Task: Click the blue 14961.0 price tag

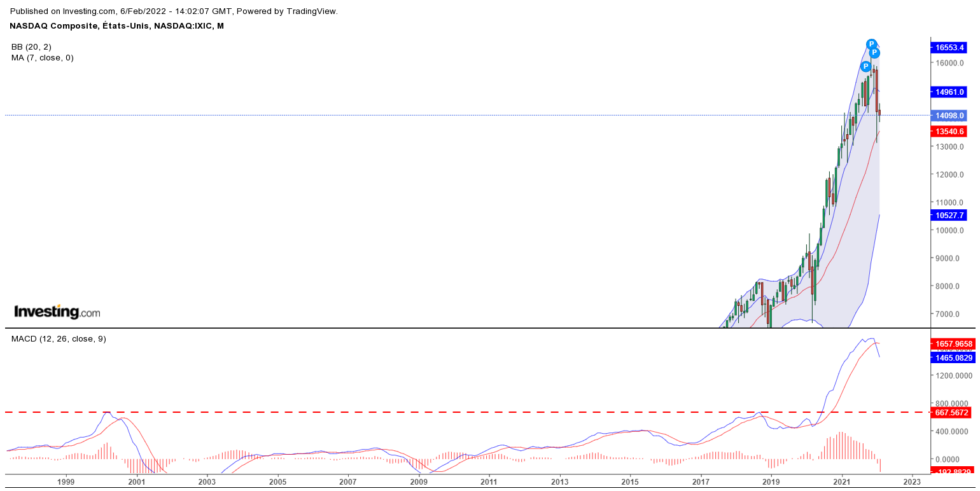Action: (x=949, y=92)
